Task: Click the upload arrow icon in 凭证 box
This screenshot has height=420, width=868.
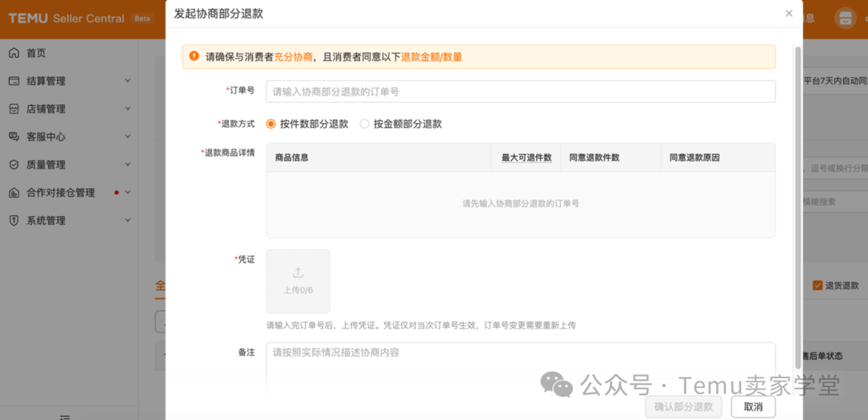Action: coord(298,273)
